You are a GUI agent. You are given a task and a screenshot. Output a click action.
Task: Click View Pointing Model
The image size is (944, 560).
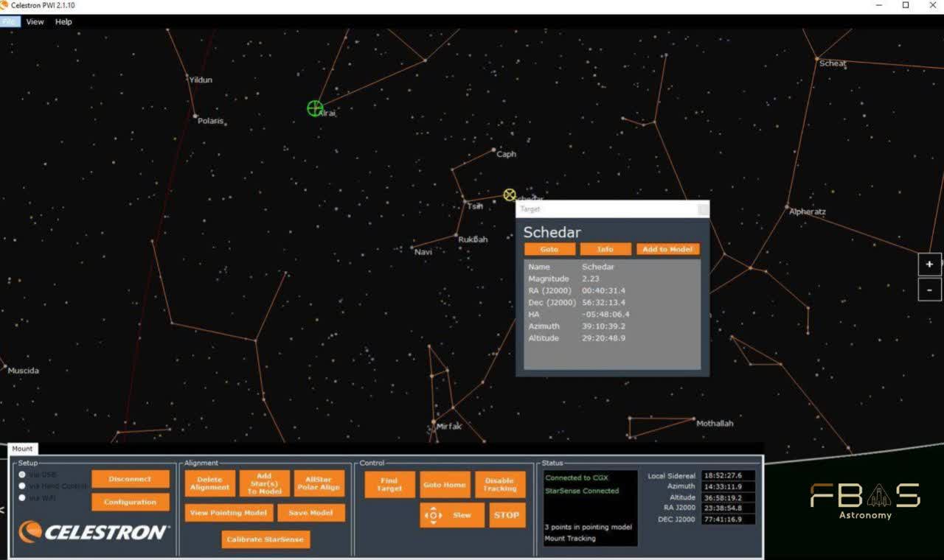coord(229,513)
